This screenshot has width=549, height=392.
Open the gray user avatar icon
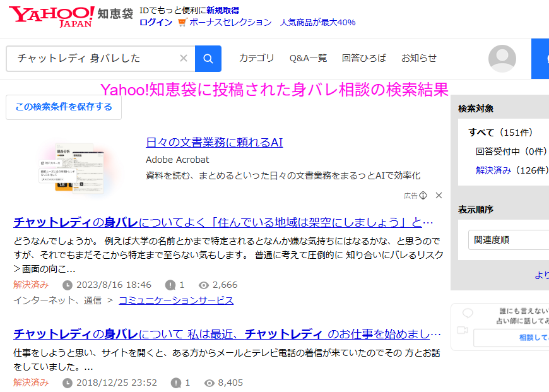(502, 59)
